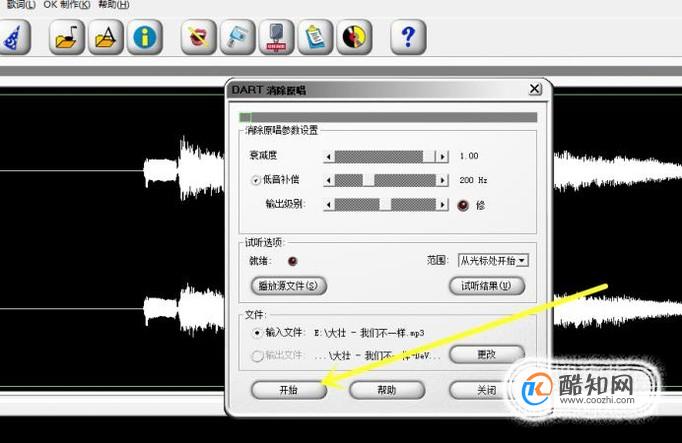
Task: Click the 就绪 status indicator light
Action: click(x=292, y=261)
